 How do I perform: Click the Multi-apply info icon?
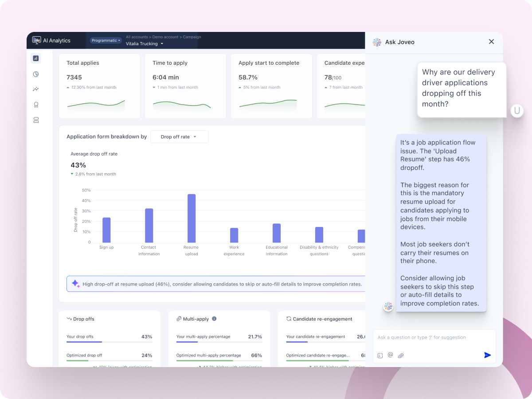click(x=214, y=319)
